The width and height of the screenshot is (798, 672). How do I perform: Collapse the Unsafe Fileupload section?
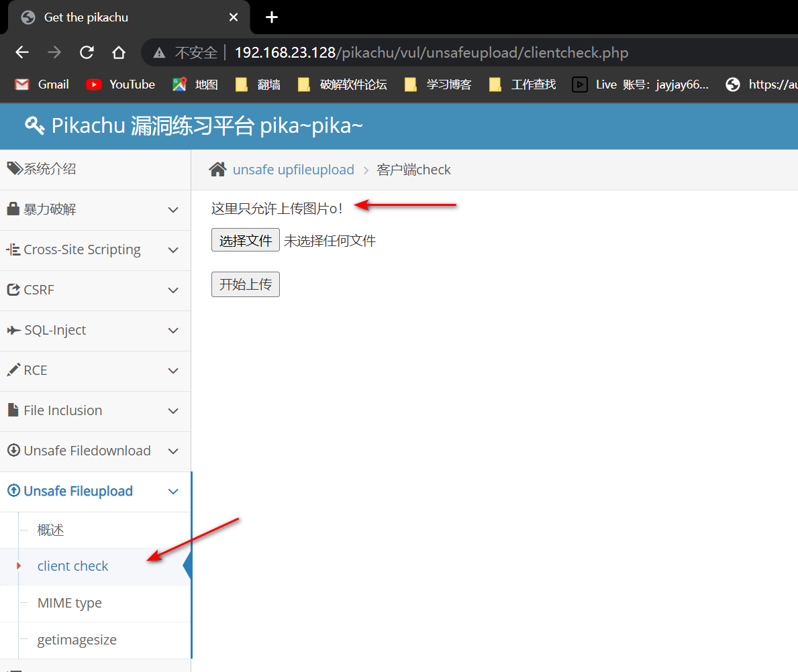(173, 492)
